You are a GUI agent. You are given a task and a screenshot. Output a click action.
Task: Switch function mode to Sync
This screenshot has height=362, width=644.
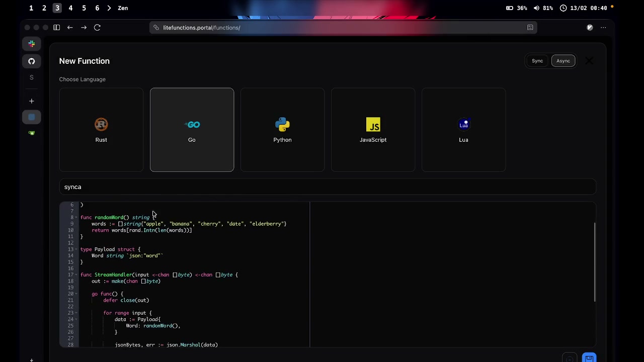[x=537, y=61]
